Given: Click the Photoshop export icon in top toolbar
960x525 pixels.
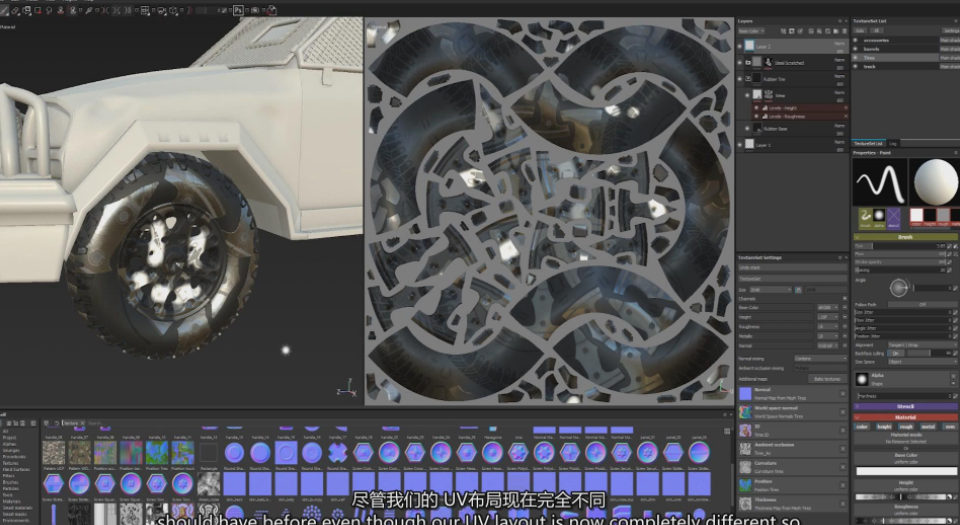Looking at the screenshot, I should [238, 10].
